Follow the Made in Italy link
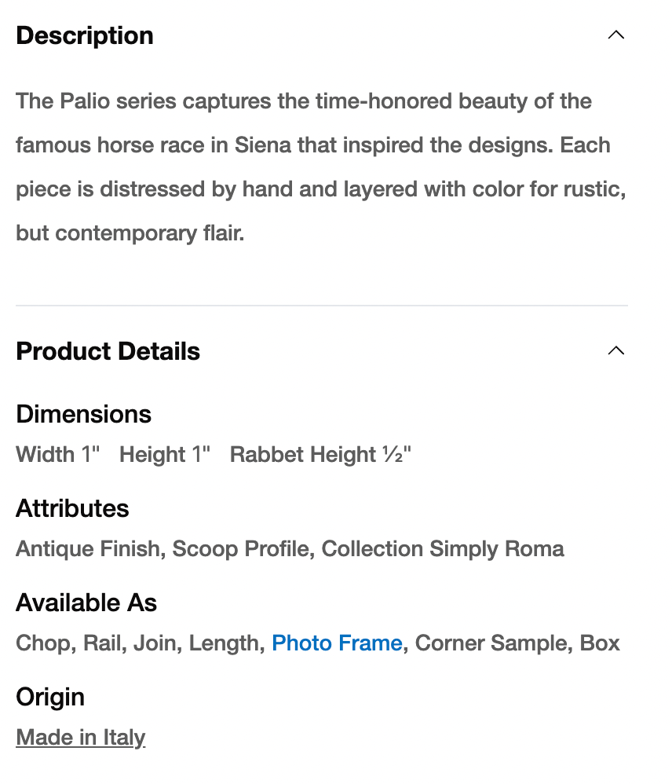The width and height of the screenshot is (672, 784). (x=81, y=738)
